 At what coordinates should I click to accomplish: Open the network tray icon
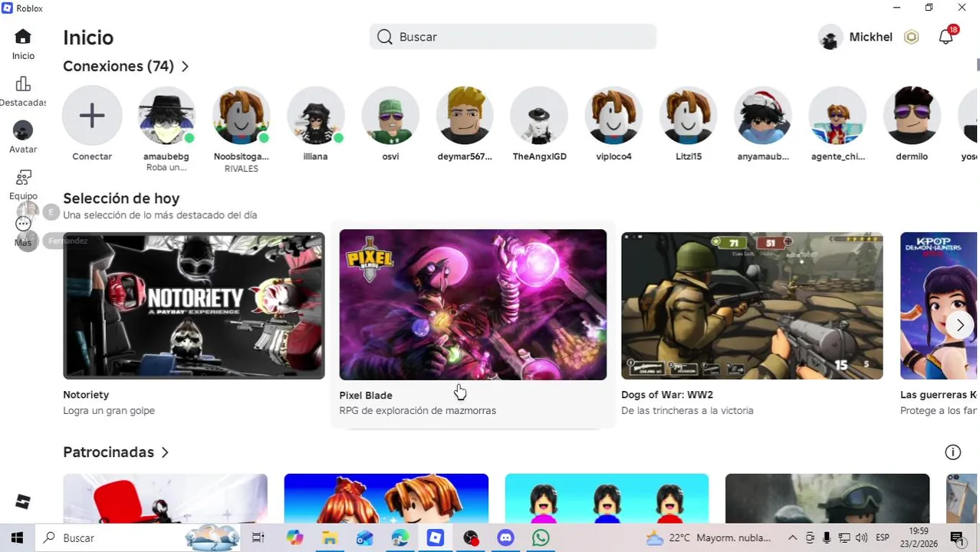(844, 538)
